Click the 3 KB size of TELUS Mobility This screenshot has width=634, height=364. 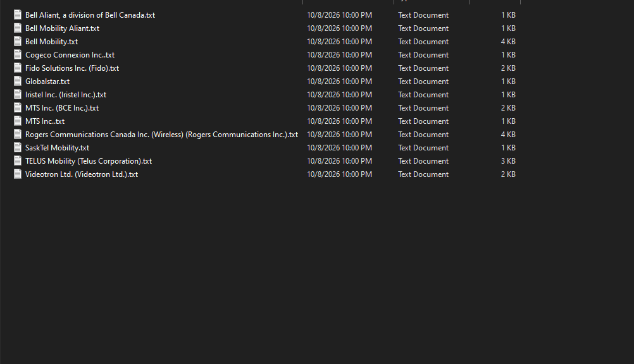[x=508, y=161]
